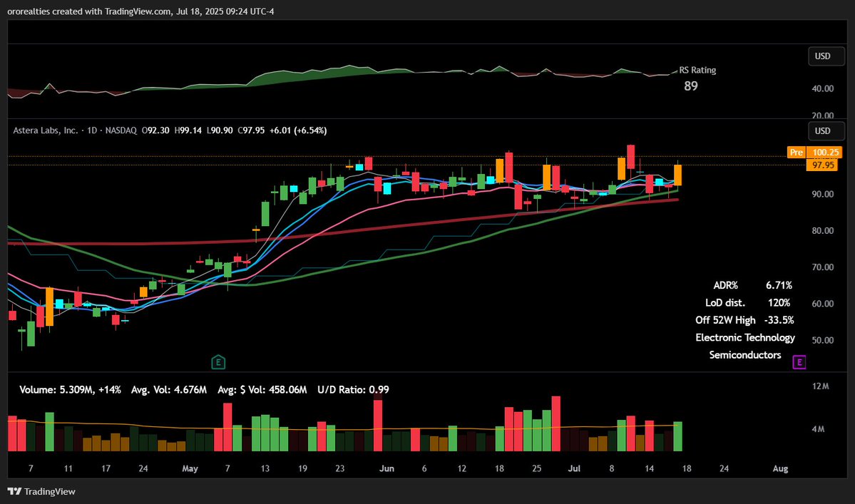Click the Aug label on the time axis
The width and height of the screenshot is (855, 504).
pyautogui.click(x=780, y=468)
